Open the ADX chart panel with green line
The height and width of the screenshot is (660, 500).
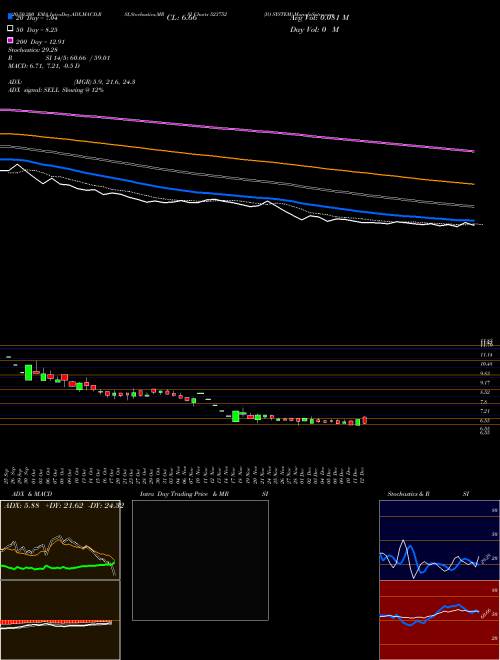(x=60, y=540)
